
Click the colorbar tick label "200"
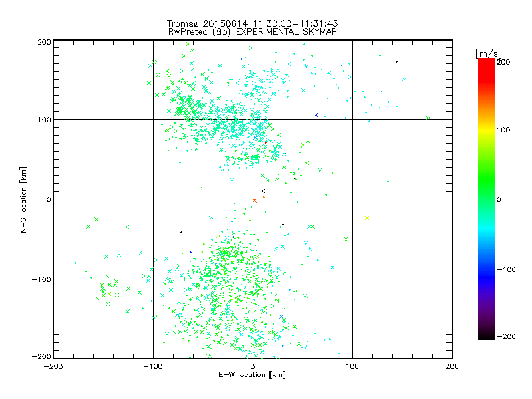pyautogui.click(x=503, y=61)
